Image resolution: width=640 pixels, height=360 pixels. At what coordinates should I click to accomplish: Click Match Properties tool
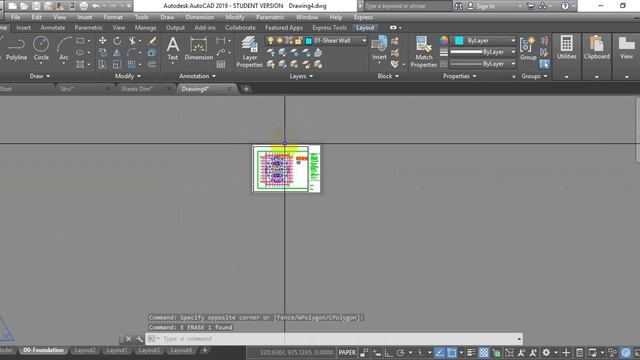pos(424,51)
